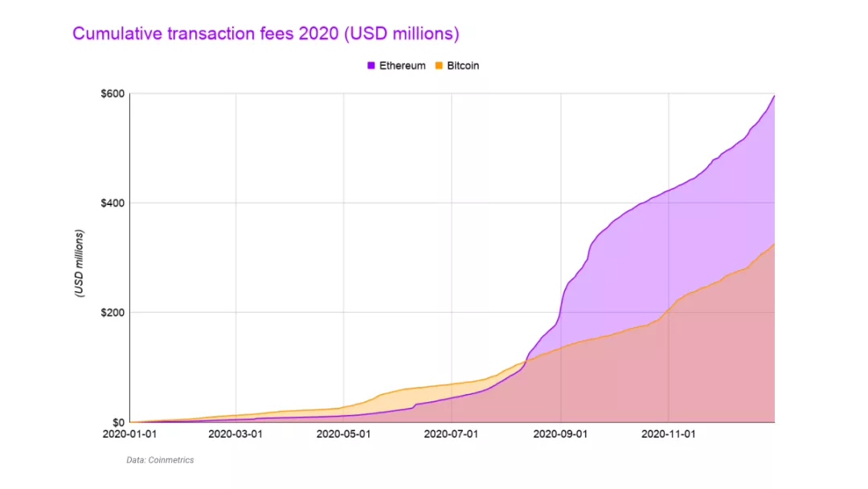Image resolution: width=868 pixels, height=489 pixels.
Task: Click the $600 y-axis label
Action: [113, 93]
